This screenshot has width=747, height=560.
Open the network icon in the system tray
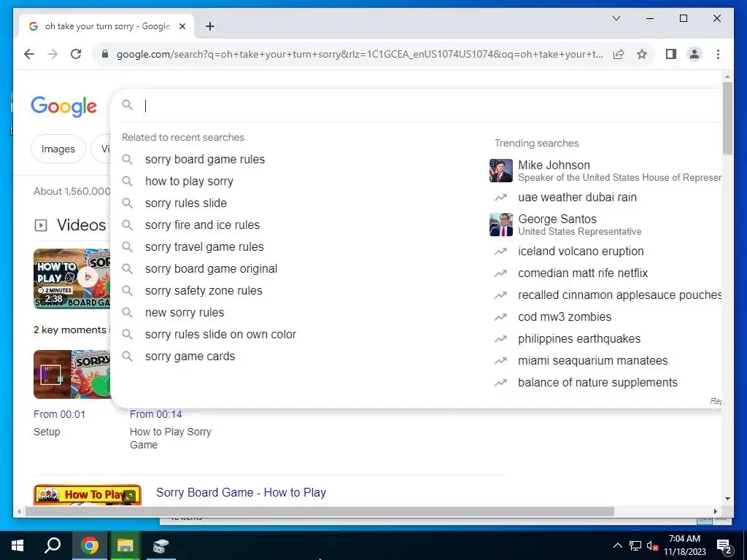pos(635,546)
